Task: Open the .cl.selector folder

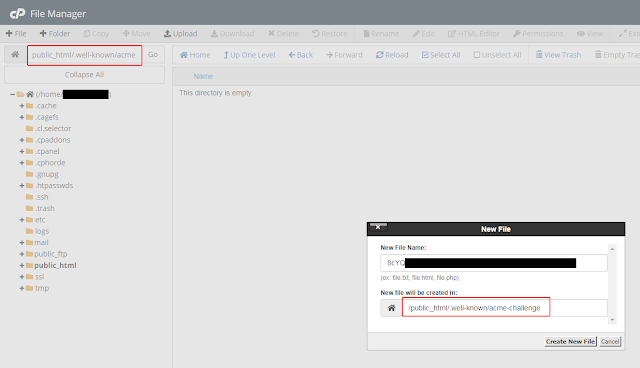Action: 53,129
